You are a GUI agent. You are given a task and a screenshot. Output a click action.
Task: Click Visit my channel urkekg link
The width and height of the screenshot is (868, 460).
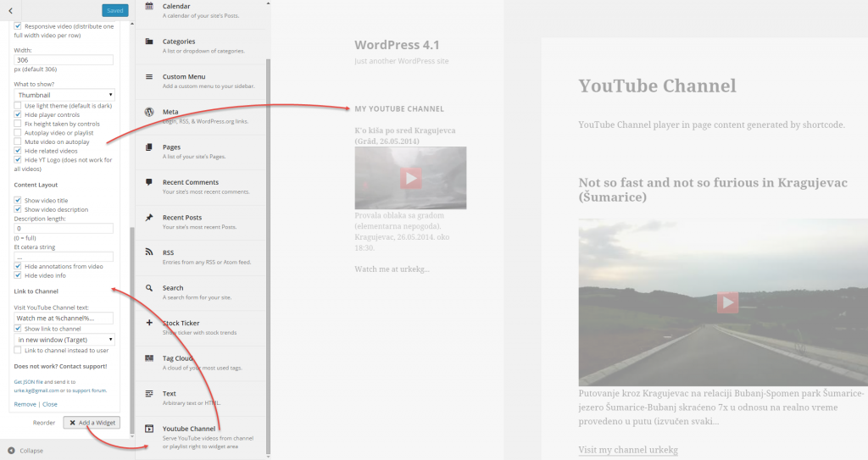click(x=628, y=450)
